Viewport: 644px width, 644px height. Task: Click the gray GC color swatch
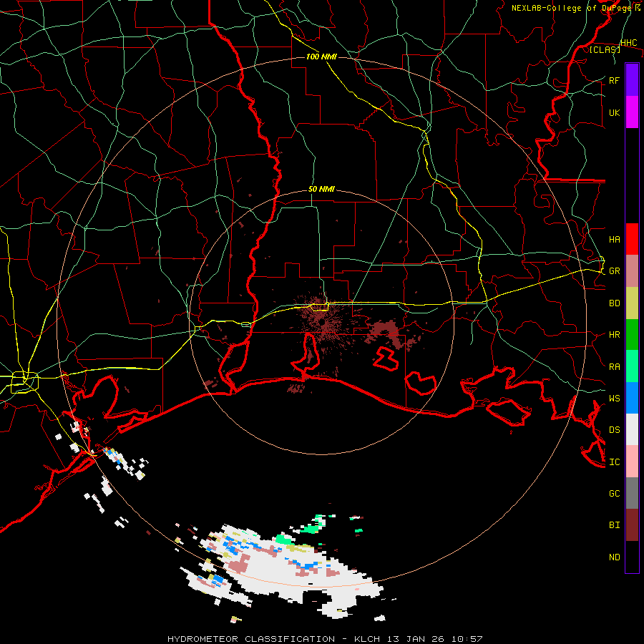click(632, 493)
